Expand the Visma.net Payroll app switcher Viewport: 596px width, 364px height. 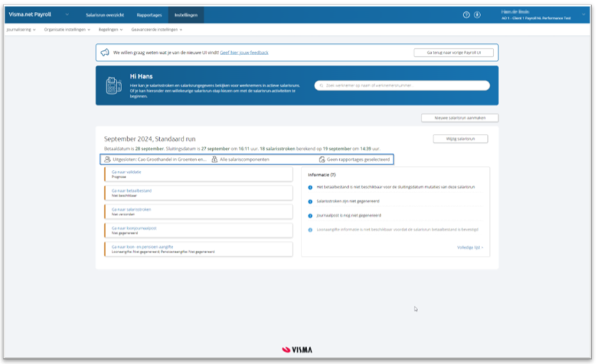67,15
